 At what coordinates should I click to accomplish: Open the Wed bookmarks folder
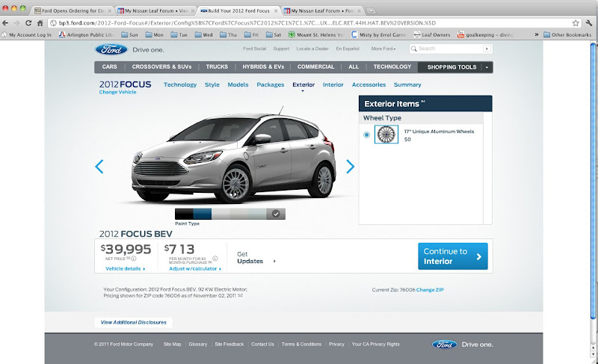coord(203,34)
